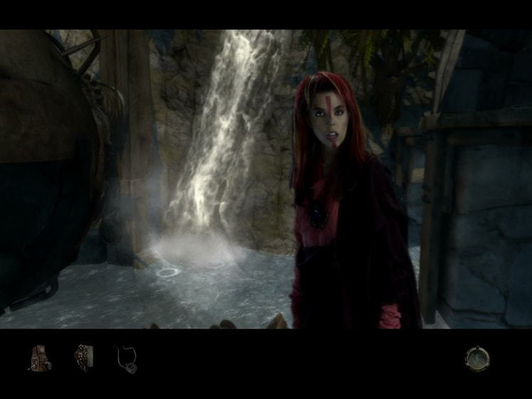Click the dark pendant on her chest

pyautogui.click(x=318, y=216)
